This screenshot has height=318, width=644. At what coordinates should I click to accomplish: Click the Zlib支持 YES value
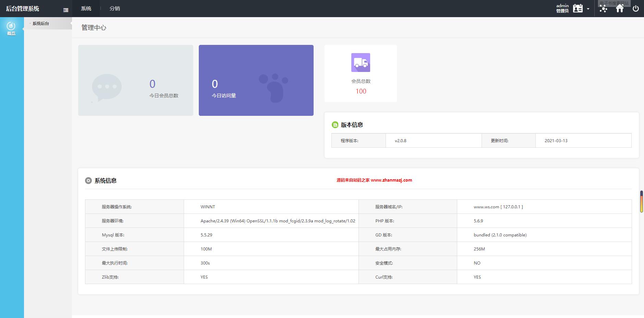(x=204, y=277)
